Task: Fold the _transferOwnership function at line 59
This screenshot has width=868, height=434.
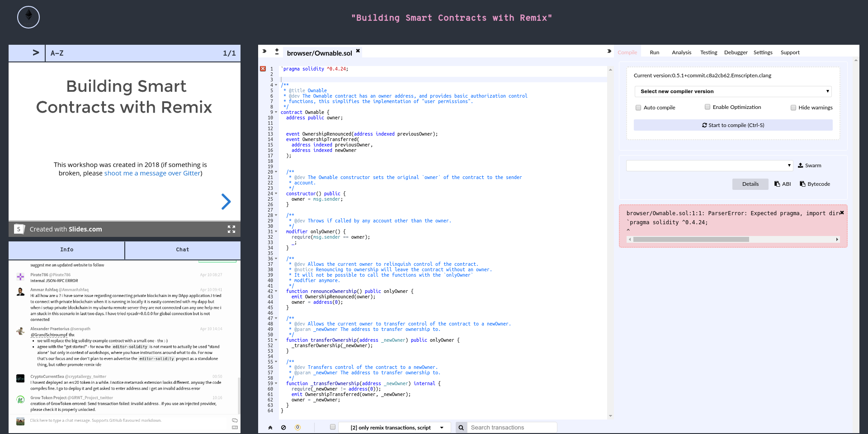Action: click(276, 383)
